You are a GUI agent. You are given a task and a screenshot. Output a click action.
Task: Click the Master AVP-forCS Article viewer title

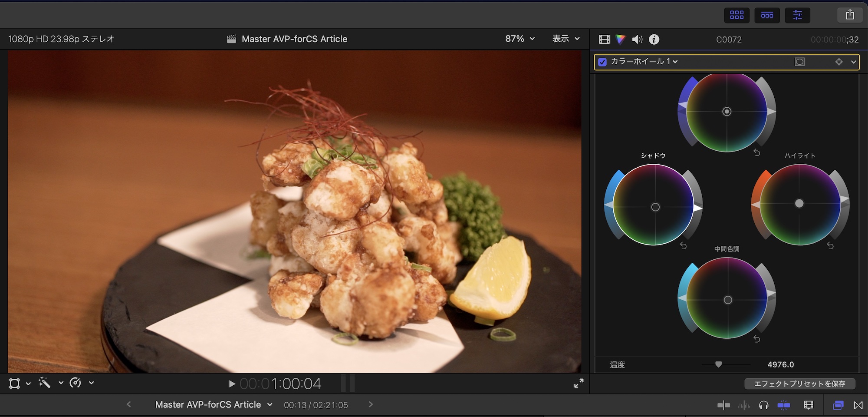click(x=294, y=39)
